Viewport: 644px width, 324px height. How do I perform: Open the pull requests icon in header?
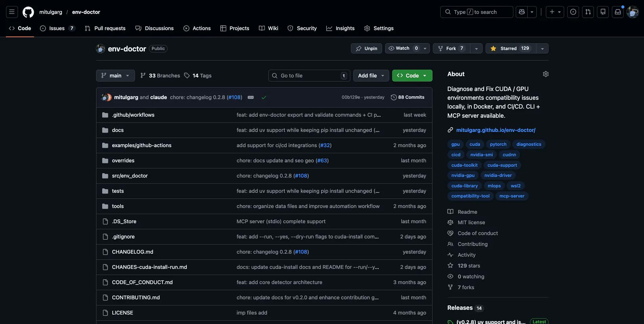point(588,12)
